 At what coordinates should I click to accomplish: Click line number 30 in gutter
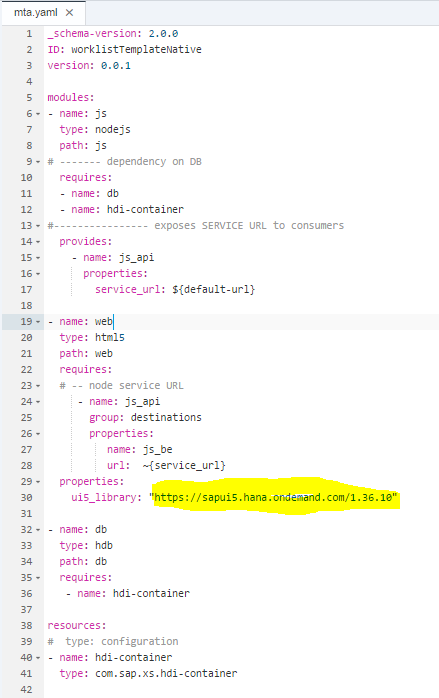pos(26,498)
